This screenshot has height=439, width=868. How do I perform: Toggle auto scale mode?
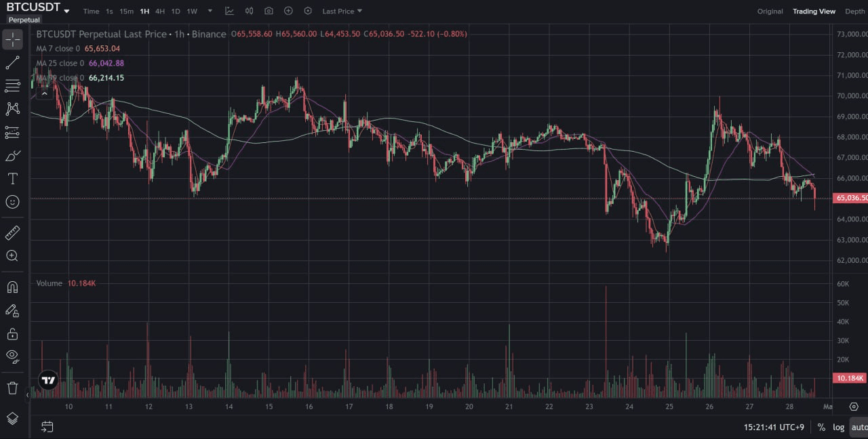pos(859,427)
